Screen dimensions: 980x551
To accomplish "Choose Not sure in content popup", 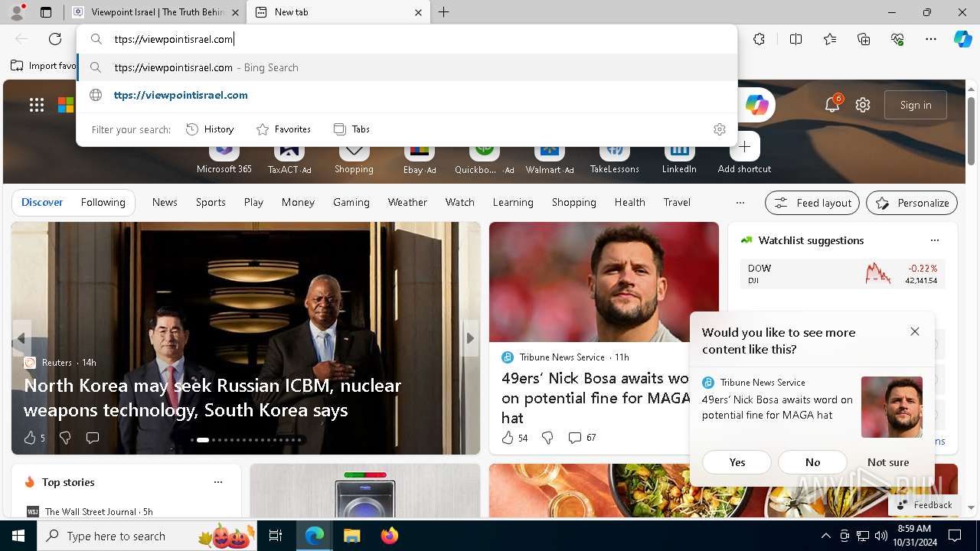I will click(888, 462).
